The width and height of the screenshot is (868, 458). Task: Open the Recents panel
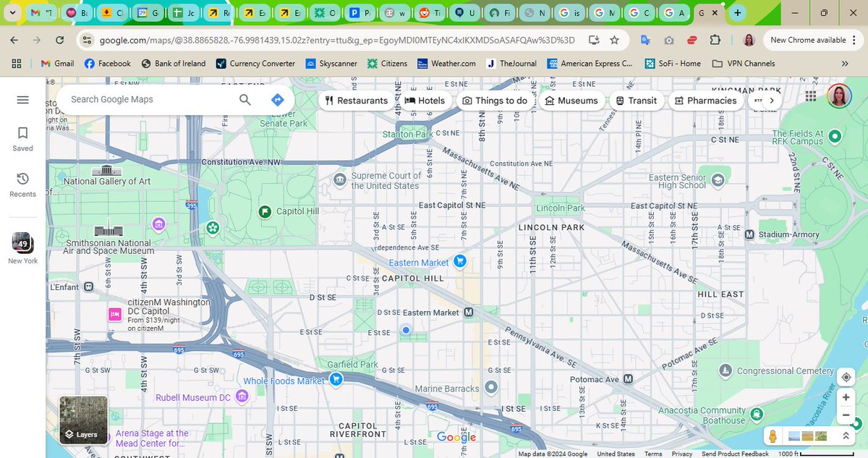22,185
